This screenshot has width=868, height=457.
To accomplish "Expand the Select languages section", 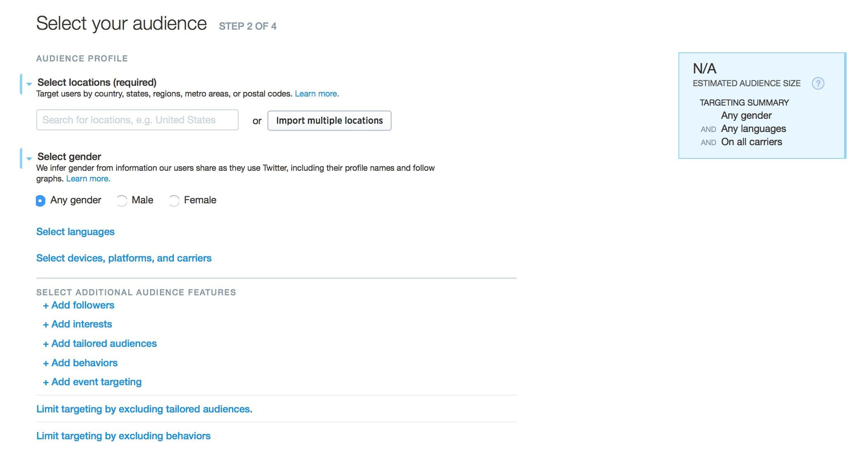I will click(x=75, y=232).
